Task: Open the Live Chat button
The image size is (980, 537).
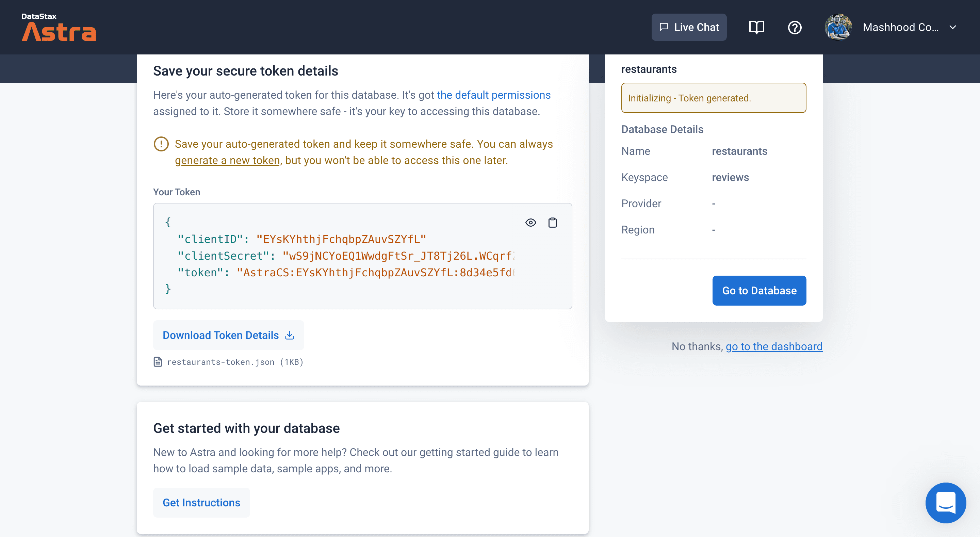Action: click(689, 28)
